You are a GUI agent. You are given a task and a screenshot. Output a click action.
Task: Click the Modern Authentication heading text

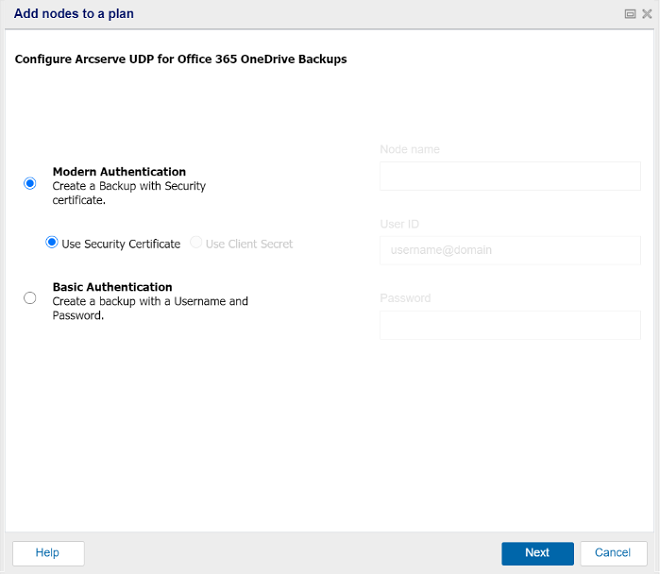coord(119,172)
